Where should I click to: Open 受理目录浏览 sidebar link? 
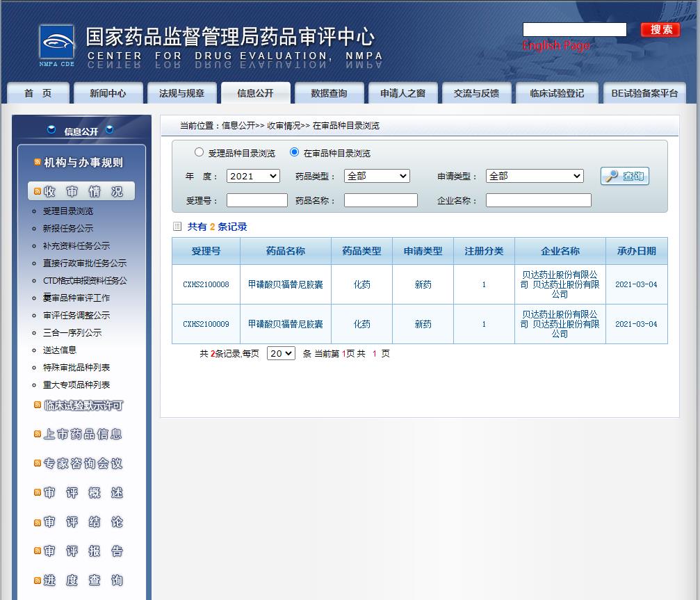(x=68, y=211)
